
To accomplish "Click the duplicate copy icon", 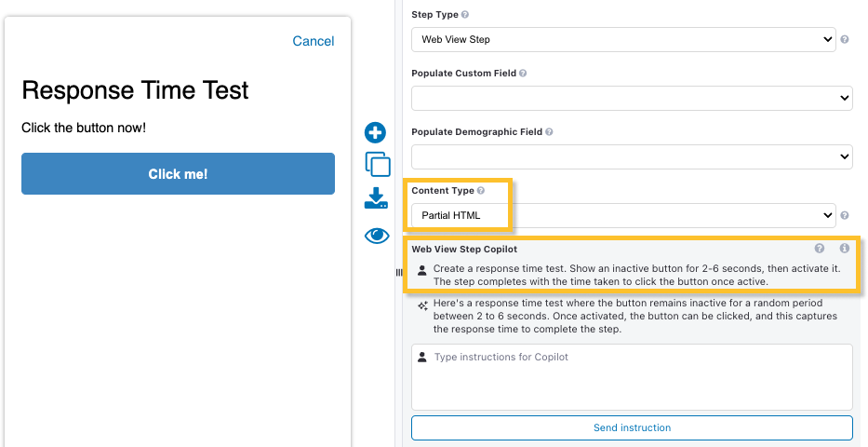I will coord(377,164).
